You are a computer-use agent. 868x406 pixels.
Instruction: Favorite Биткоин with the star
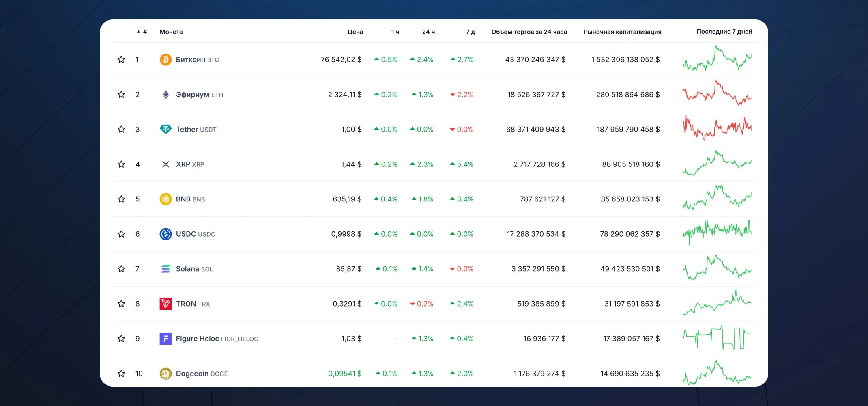[121, 60]
